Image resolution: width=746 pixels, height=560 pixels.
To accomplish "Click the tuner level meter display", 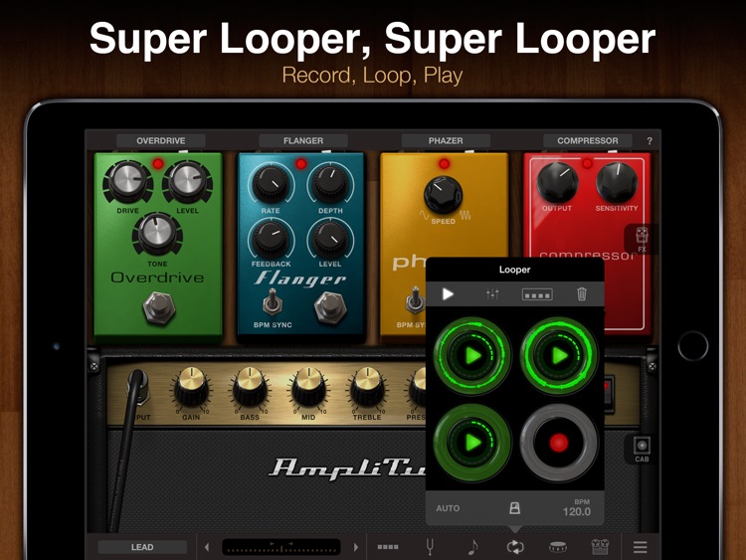I will pyautogui.click(x=281, y=547).
